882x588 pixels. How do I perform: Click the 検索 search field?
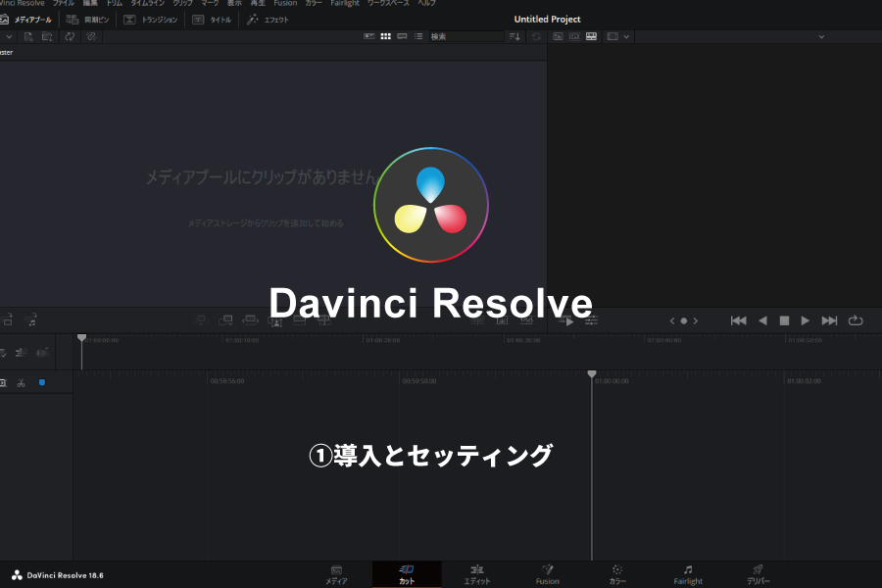click(x=466, y=36)
